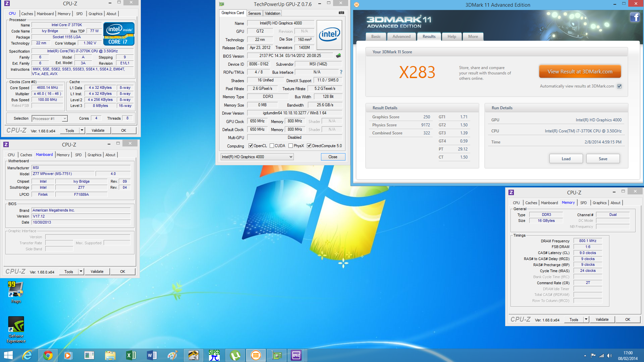Viewport: 644px width, 362px height.
Task: Expand Tools arrow in top CPU-Z window
Action: (x=82, y=130)
